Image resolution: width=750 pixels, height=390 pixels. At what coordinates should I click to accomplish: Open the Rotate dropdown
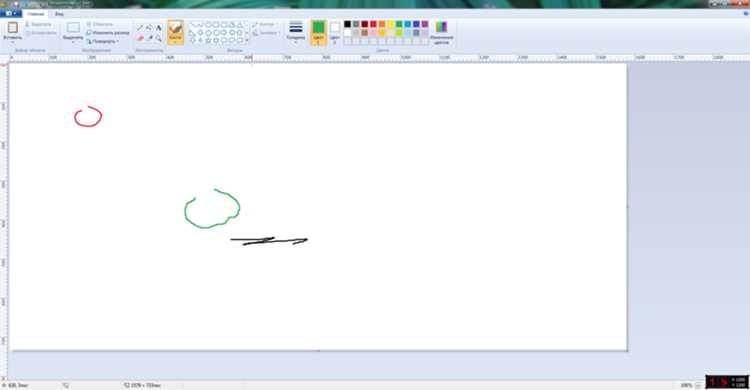103,41
